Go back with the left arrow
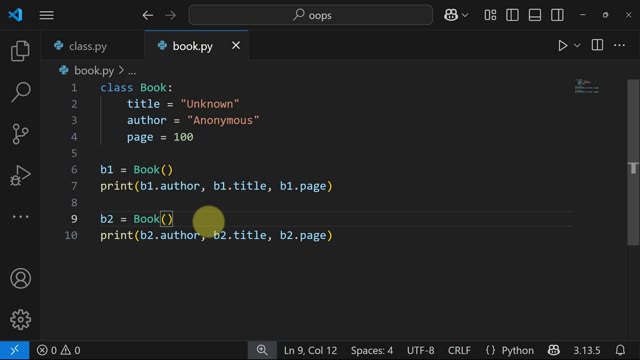The width and height of the screenshot is (640, 360). 148,16
